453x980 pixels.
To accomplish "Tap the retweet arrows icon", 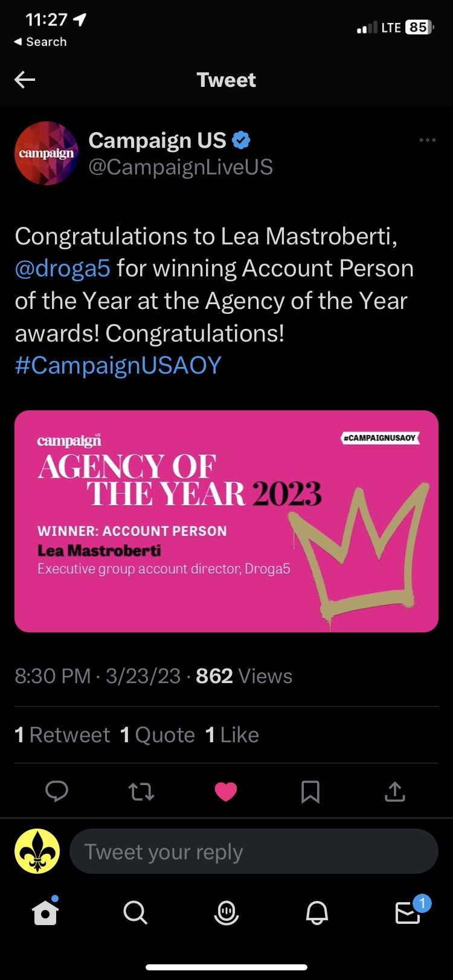I will tap(141, 791).
